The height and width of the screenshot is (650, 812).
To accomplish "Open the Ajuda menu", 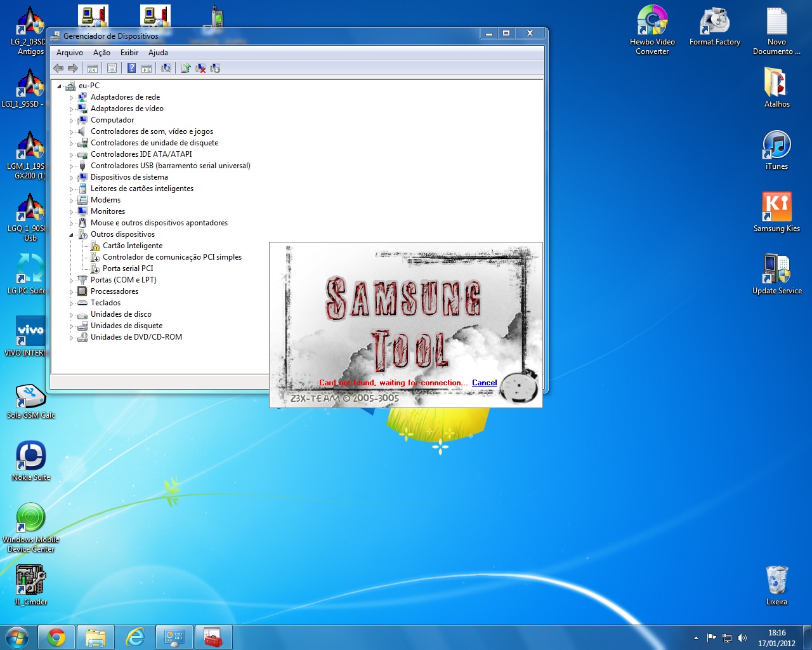I will pos(158,53).
